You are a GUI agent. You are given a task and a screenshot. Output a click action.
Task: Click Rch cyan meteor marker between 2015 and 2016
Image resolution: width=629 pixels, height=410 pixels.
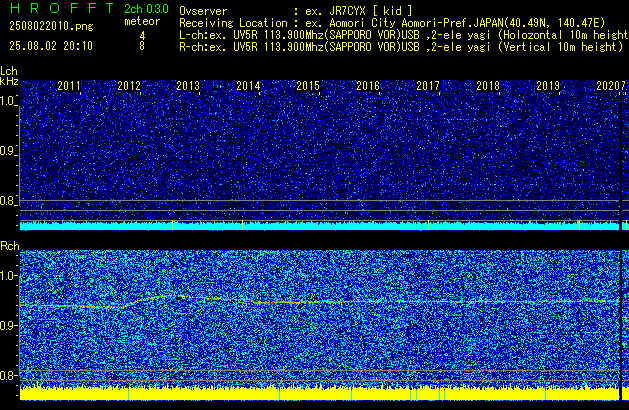pyautogui.click(x=351, y=394)
